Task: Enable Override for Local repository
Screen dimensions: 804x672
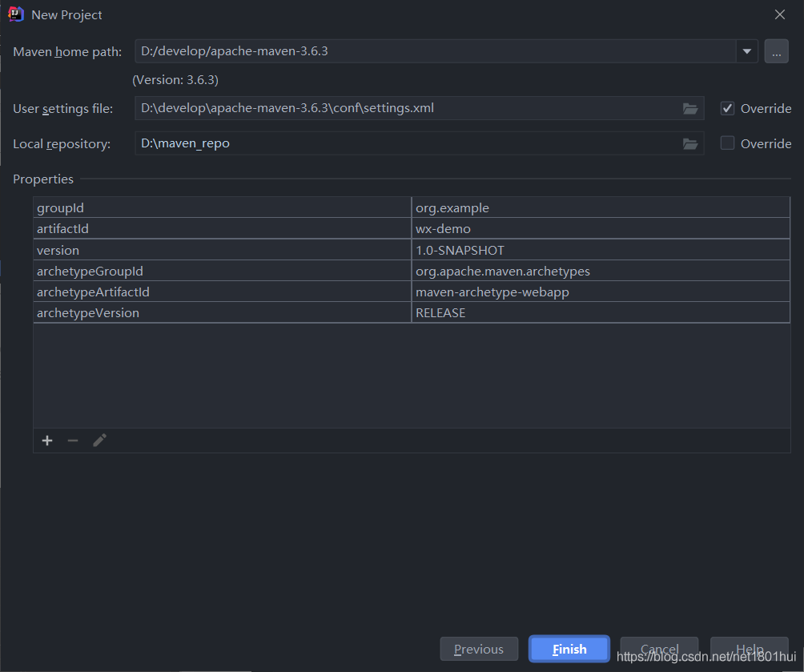Action: click(x=727, y=143)
